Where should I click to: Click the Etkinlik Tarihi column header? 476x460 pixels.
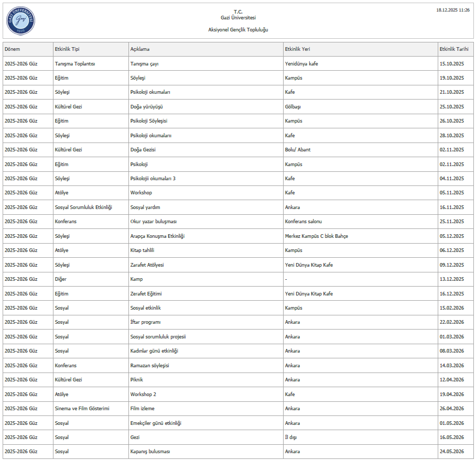(453, 49)
